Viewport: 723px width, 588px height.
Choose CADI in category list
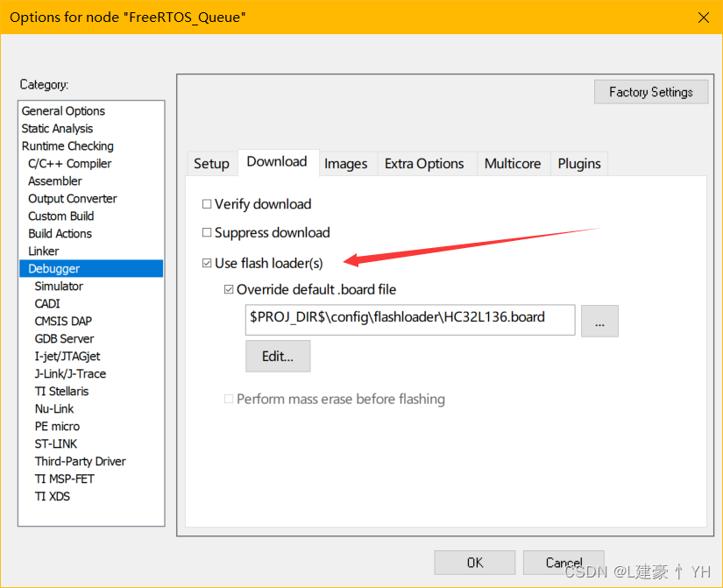click(91, 304)
